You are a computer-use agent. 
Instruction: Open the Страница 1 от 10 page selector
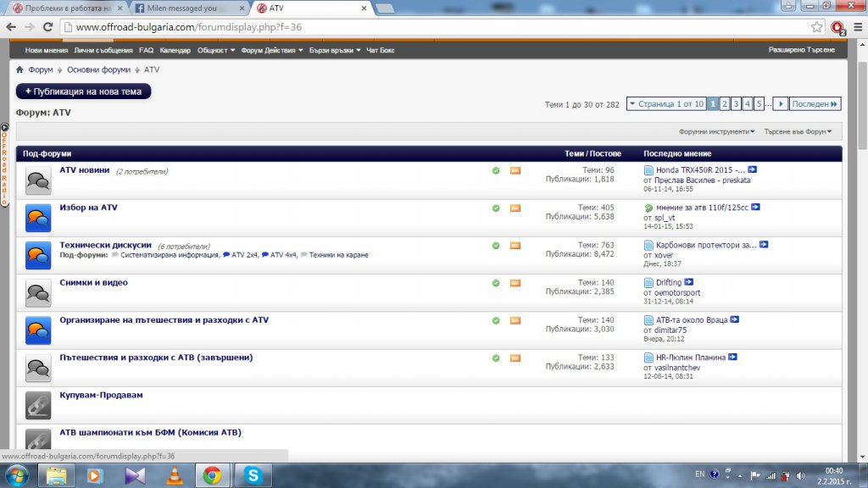coord(666,104)
